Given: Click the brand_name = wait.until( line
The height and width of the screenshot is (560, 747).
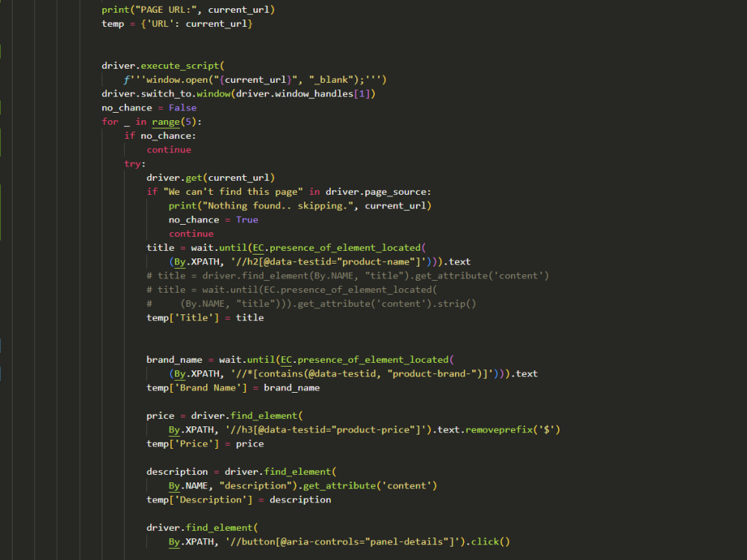Looking at the screenshot, I should coord(300,360).
